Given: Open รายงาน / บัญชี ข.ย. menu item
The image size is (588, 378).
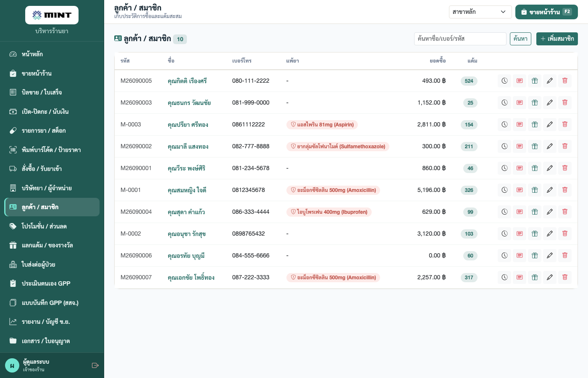Looking at the screenshot, I should click(52, 322).
